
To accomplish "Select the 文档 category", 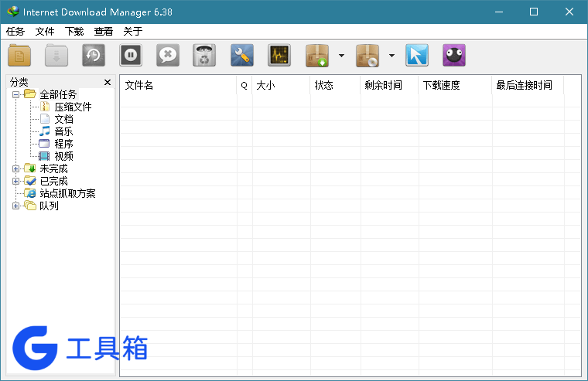I will point(63,120).
